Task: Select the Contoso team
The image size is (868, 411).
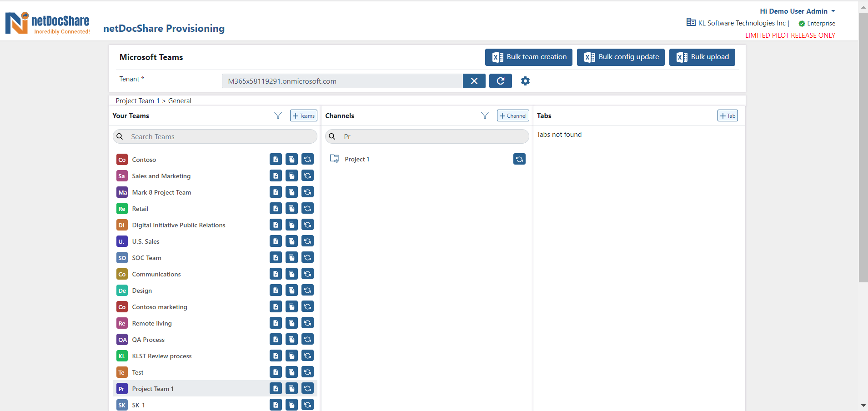Action: tap(144, 160)
